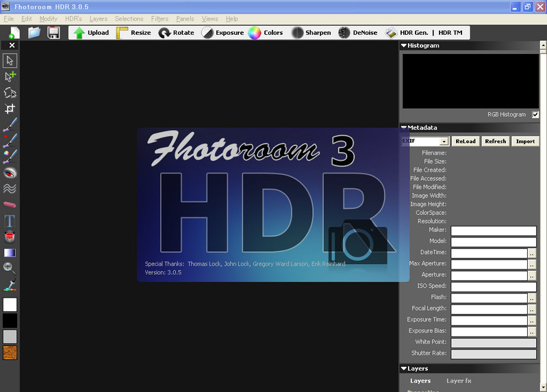547x392 pixels.
Task: Open the Max Aperture ellipsis button
Action: 532,264
